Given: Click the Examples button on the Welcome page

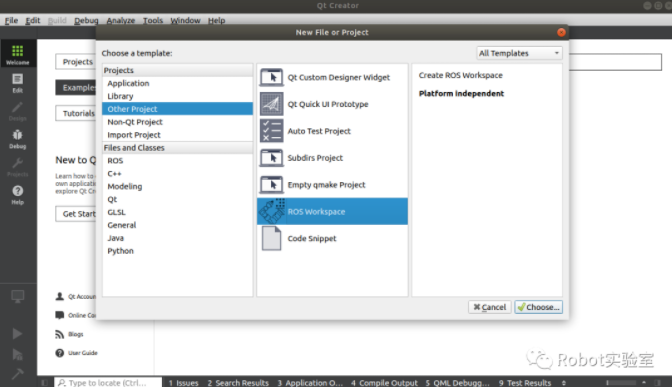Looking at the screenshot, I should tap(75, 87).
